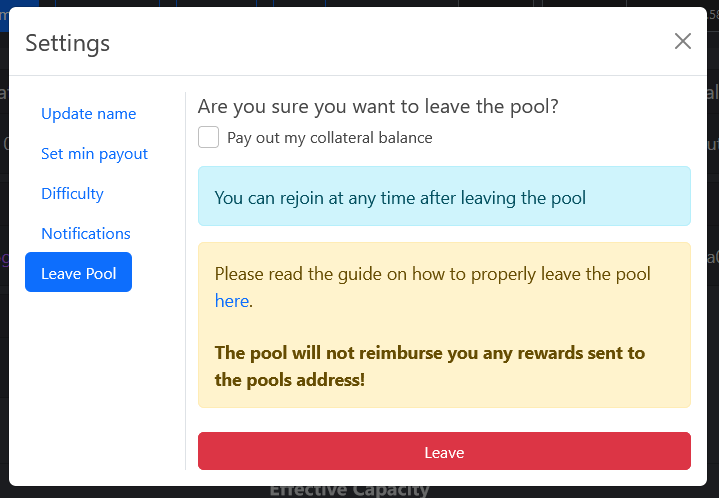Click the 'Please read the guide' sentence
The width and height of the screenshot is (719, 498).
point(432,274)
